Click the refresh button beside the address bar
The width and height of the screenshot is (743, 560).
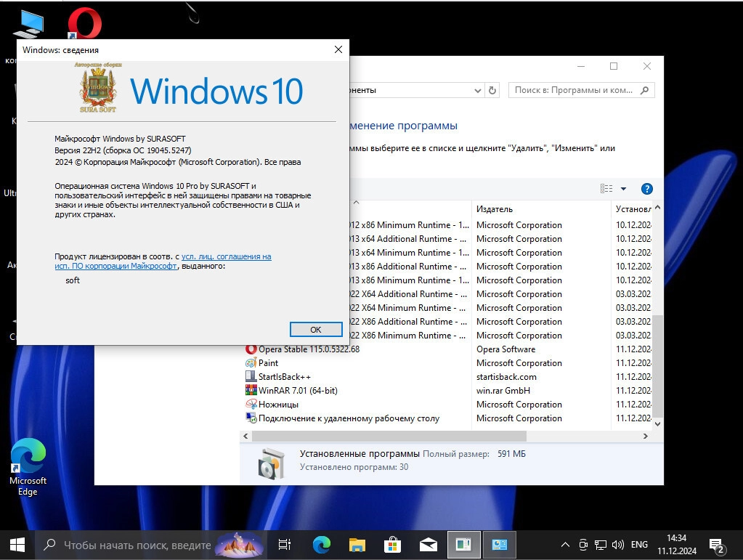(x=492, y=91)
